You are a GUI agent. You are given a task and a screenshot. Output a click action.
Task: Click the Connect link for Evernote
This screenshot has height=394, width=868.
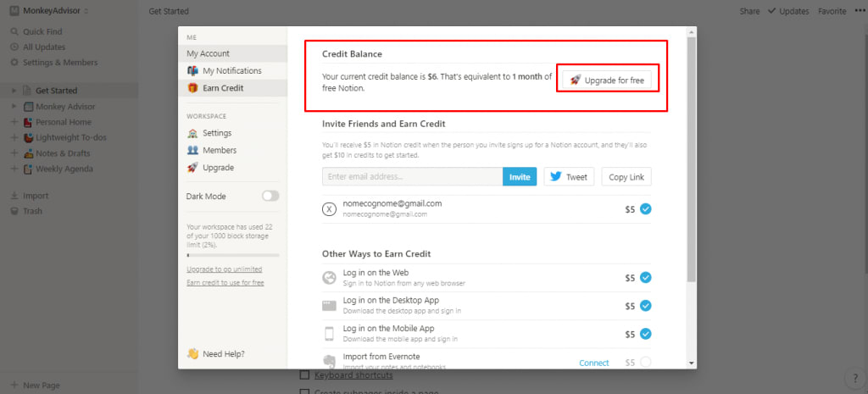click(x=594, y=363)
